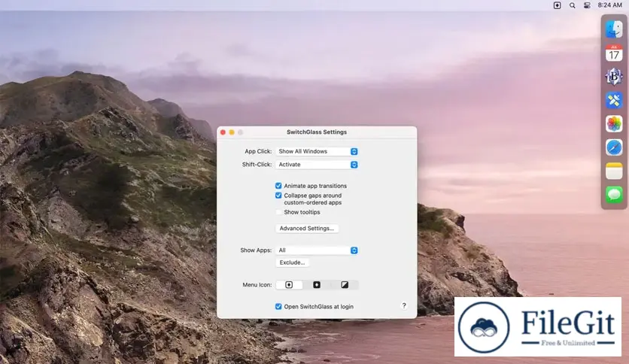Image resolution: width=629 pixels, height=364 pixels.
Task: Open Photos app in the dock
Action: pos(614,124)
